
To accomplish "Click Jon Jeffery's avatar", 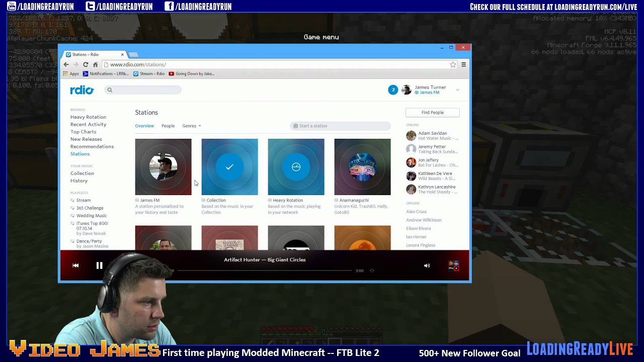I will (411, 162).
